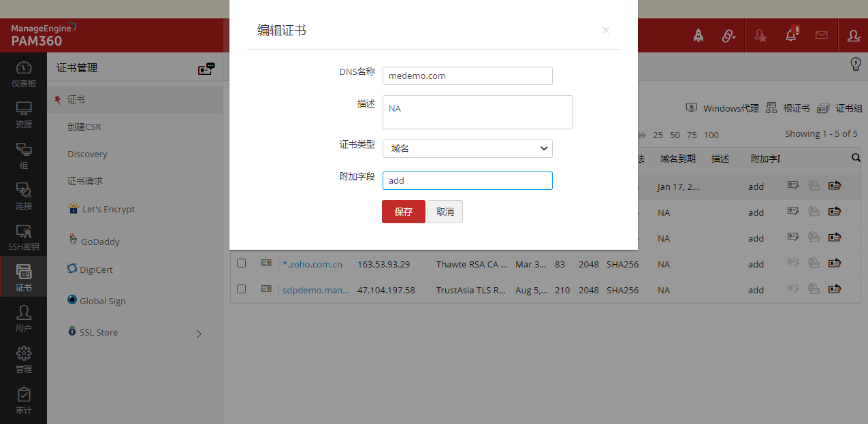Open 仪表板 dashboard in the sidebar
This screenshot has width=868, height=424.
click(24, 74)
